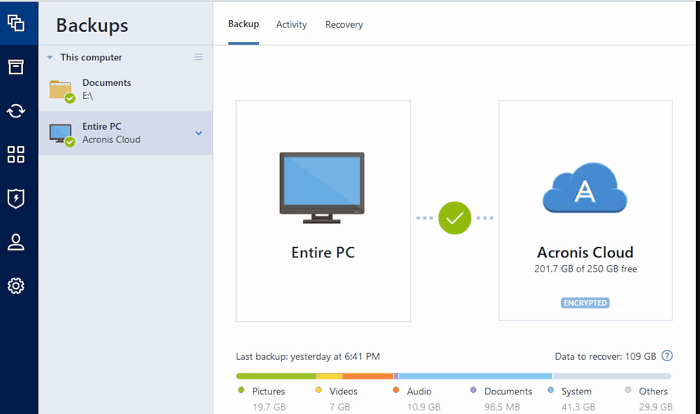Screen dimensions: 700x414
Task: Click the green Pictures bar segment
Action: pos(276,376)
